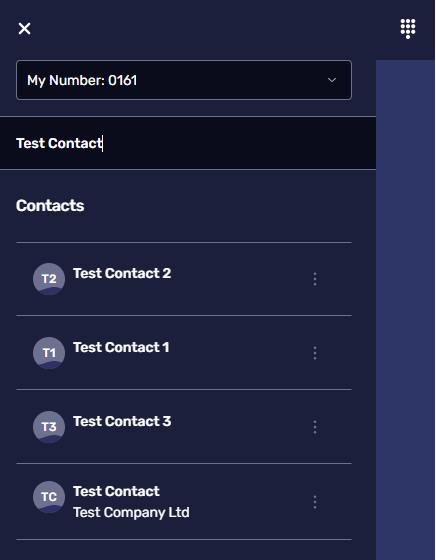Click the T2 avatar icon
The width and height of the screenshot is (436, 560).
(49, 279)
